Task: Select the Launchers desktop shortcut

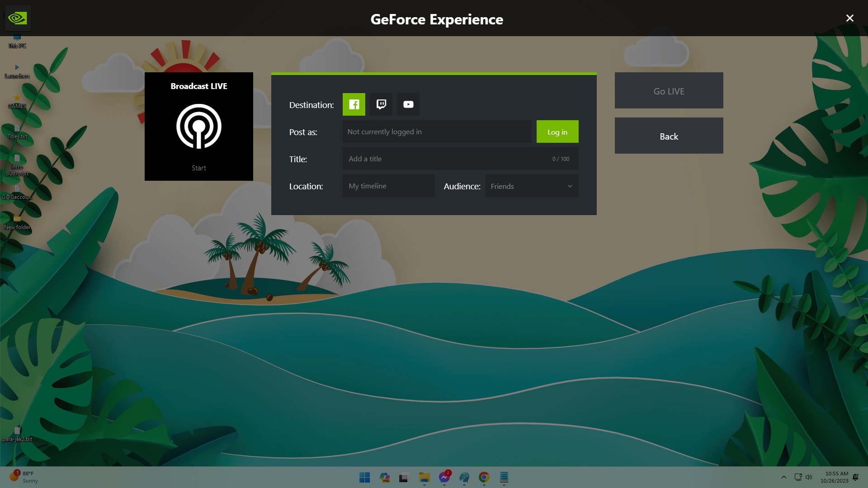Action: point(17,71)
